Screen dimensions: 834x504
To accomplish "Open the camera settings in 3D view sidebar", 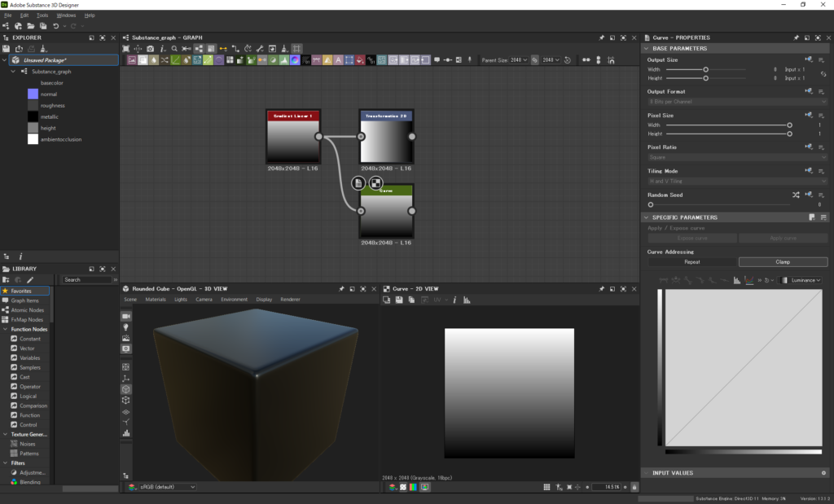I will [x=126, y=316].
